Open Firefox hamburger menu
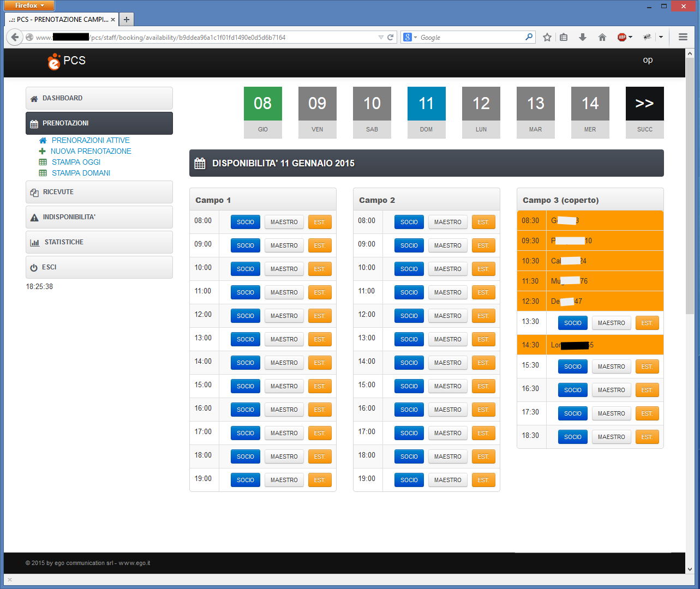The width and height of the screenshot is (700, 589). [683, 37]
